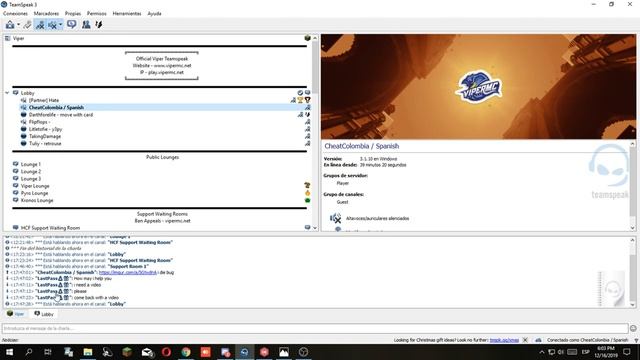Select user Tuly - retrouse
This screenshot has height=360, width=640.
pyautogui.click(x=45, y=144)
